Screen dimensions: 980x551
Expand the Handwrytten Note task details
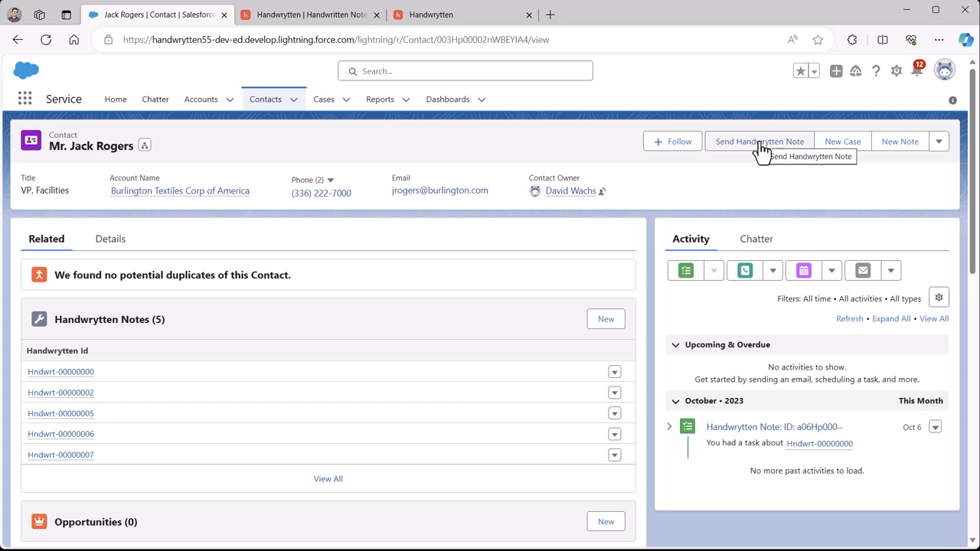point(669,426)
